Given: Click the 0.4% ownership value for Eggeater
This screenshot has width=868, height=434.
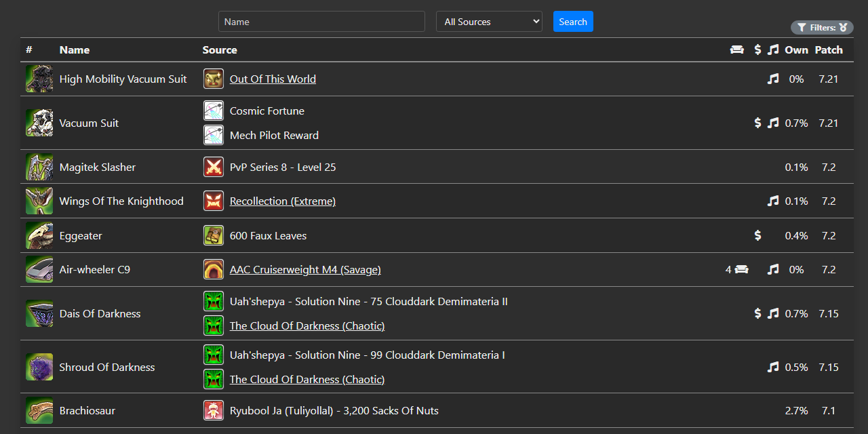Looking at the screenshot, I should click(797, 235).
